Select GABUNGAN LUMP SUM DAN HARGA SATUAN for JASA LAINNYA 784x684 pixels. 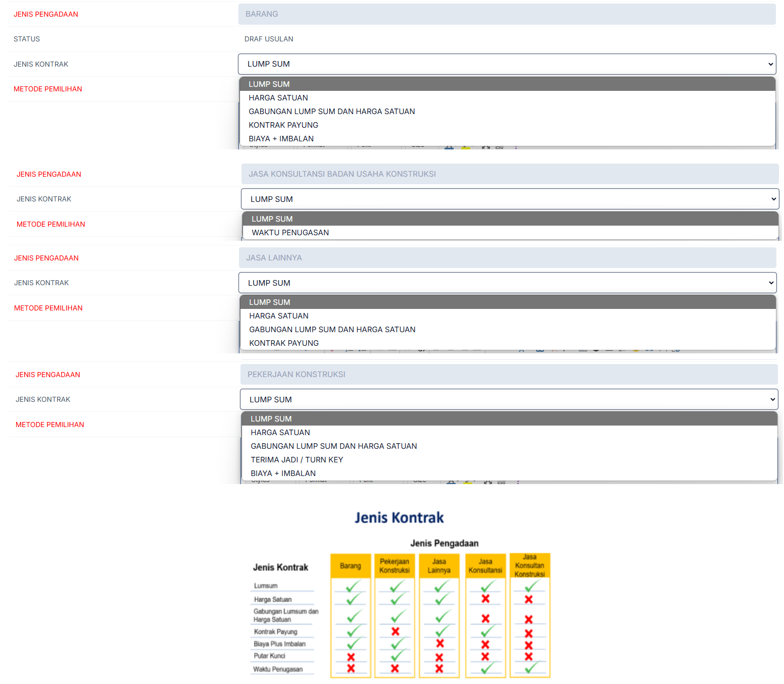332,330
